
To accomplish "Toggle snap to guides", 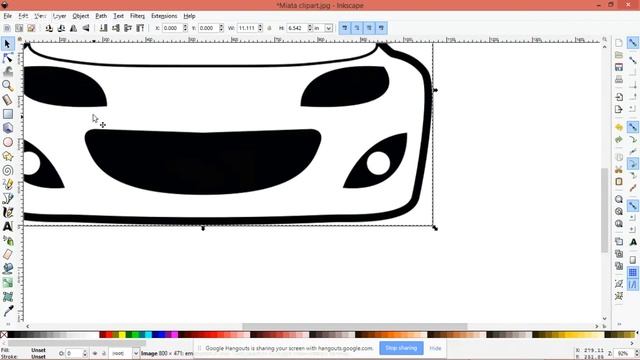I will 633,284.
